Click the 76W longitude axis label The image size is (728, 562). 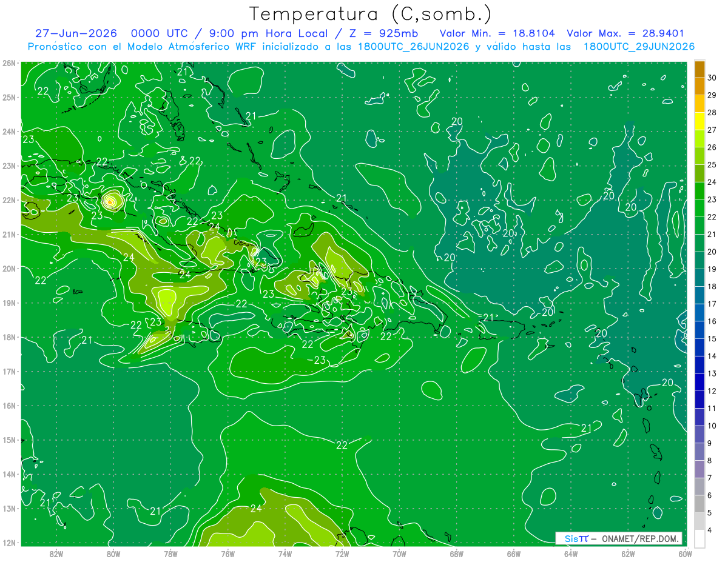point(227,554)
